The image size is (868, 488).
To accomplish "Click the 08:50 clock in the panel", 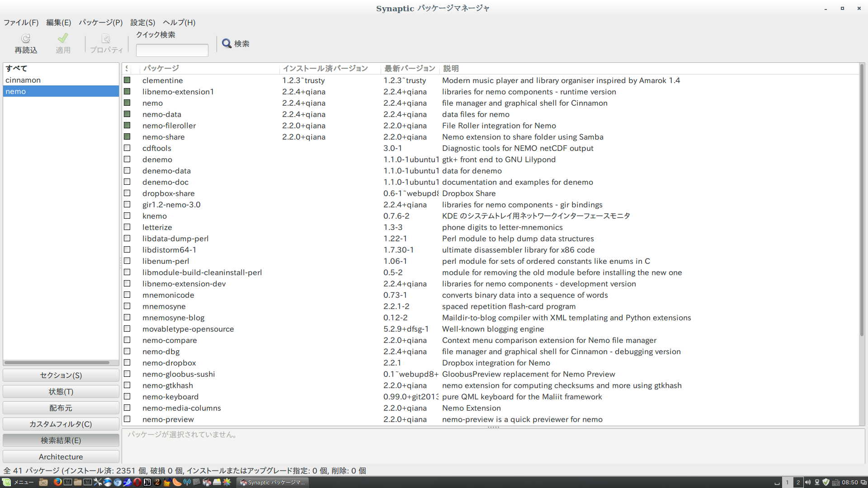I will tap(850, 482).
